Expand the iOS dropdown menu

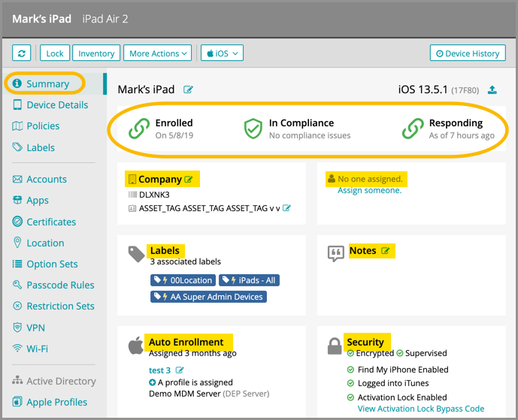pos(222,53)
